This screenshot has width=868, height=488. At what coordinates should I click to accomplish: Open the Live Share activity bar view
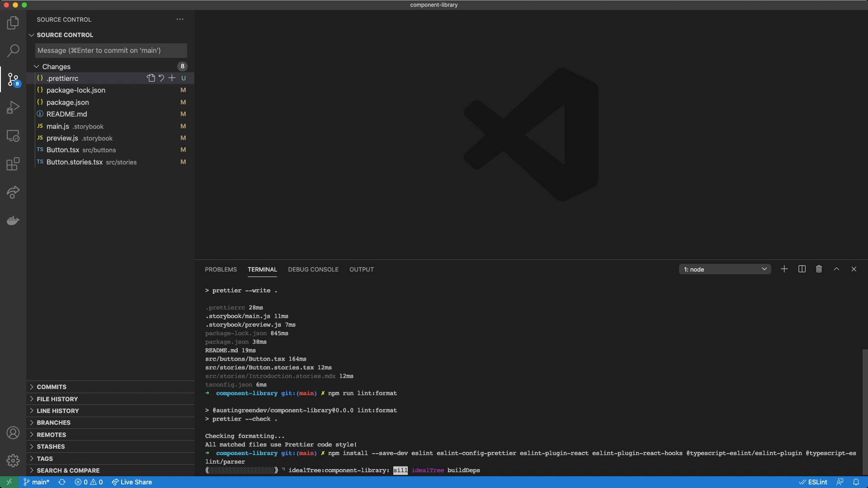point(13,192)
